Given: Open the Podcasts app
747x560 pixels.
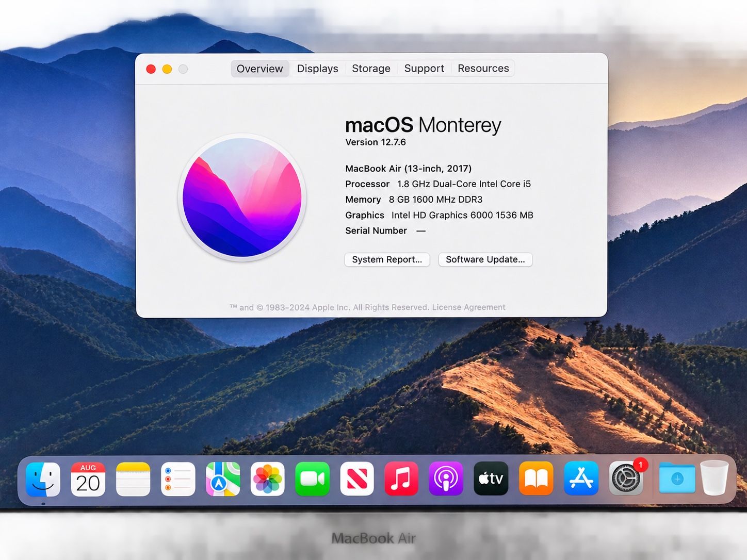Looking at the screenshot, I should click(446, 479).
